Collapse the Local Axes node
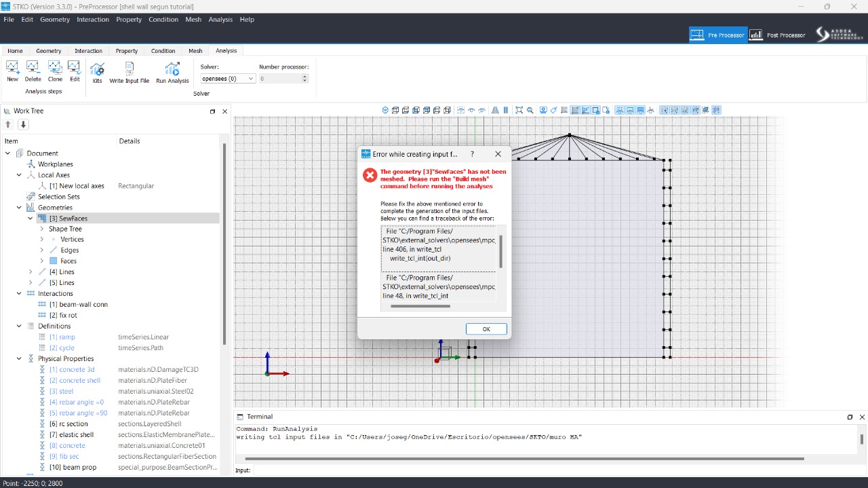The image size is (868, 488). (20, 175)
